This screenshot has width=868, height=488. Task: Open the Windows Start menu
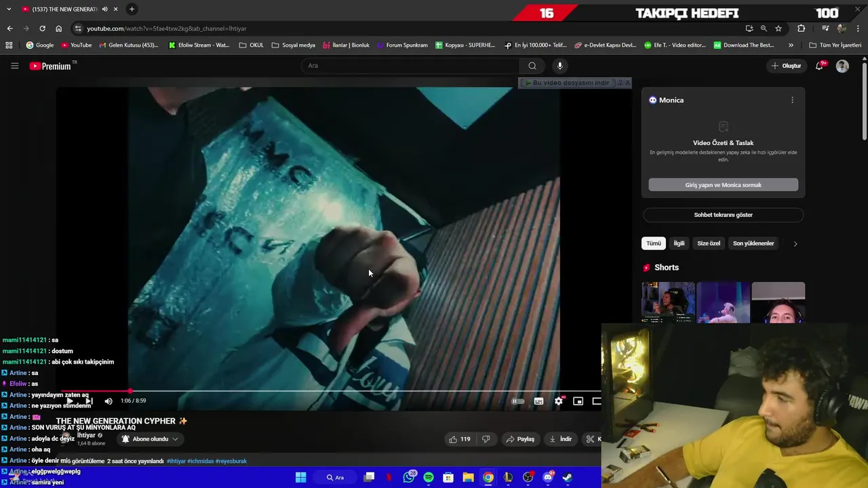[300, 477]
